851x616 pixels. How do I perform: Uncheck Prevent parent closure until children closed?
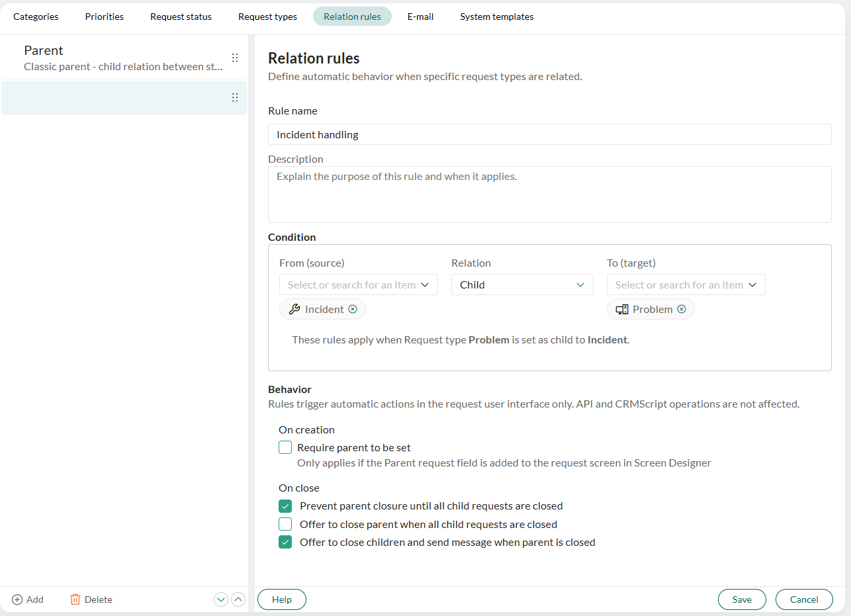click(285, 506)
